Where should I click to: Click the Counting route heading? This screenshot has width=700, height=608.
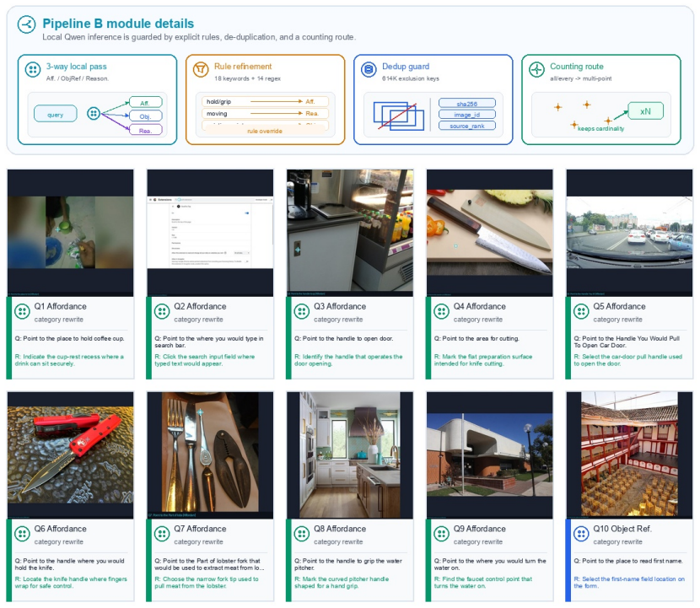[576, 67]
